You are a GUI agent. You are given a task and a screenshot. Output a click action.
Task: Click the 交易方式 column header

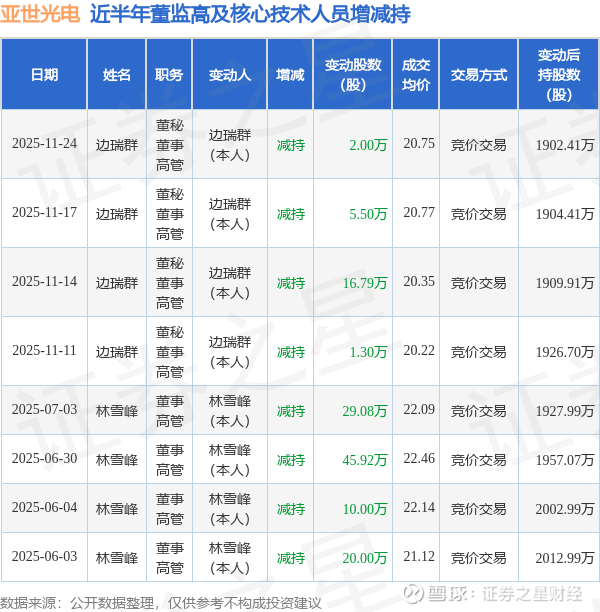(479, 75)
